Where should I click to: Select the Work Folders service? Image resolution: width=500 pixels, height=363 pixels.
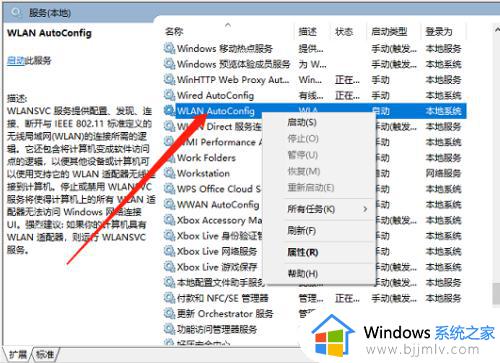click(206, 158)
